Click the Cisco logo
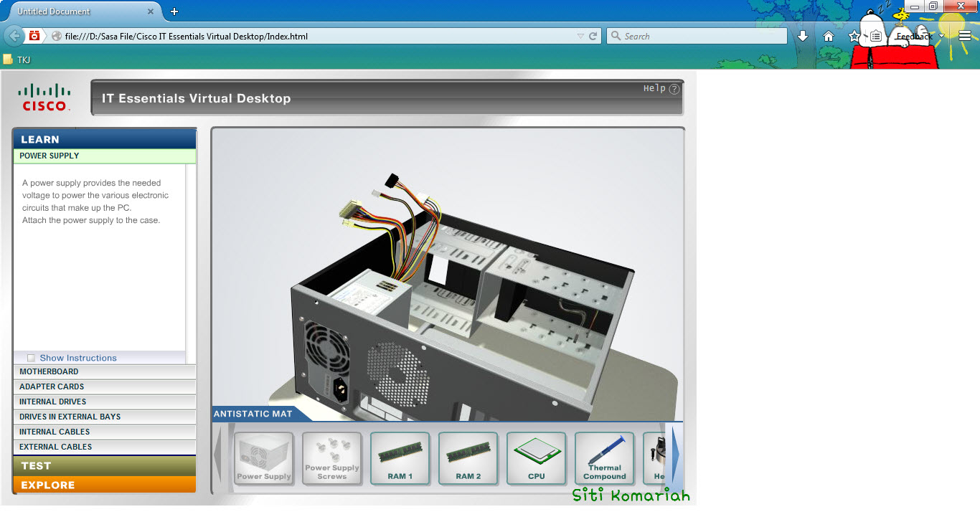Screen dimensions: 980x522 (x=44, y=97)
